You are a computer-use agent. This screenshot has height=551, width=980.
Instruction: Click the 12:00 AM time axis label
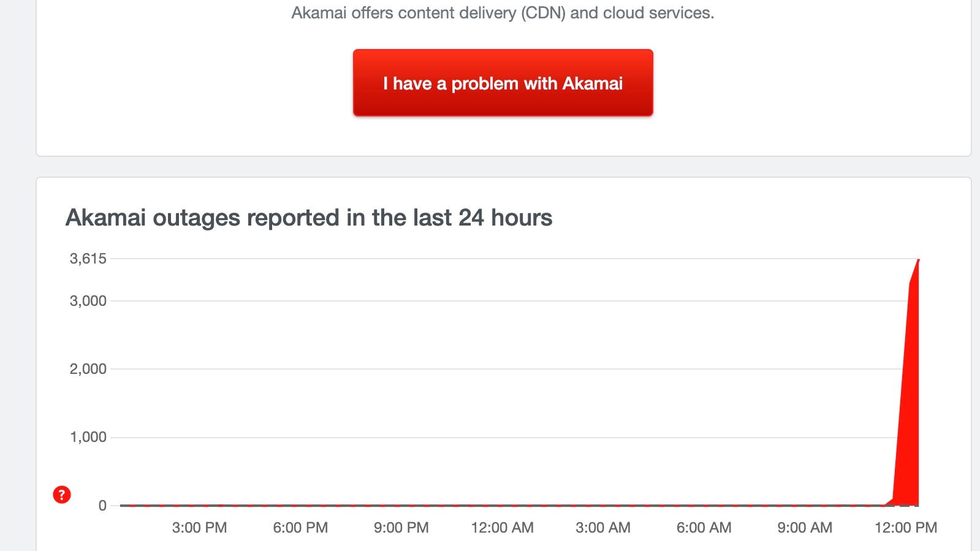point(502,527)
